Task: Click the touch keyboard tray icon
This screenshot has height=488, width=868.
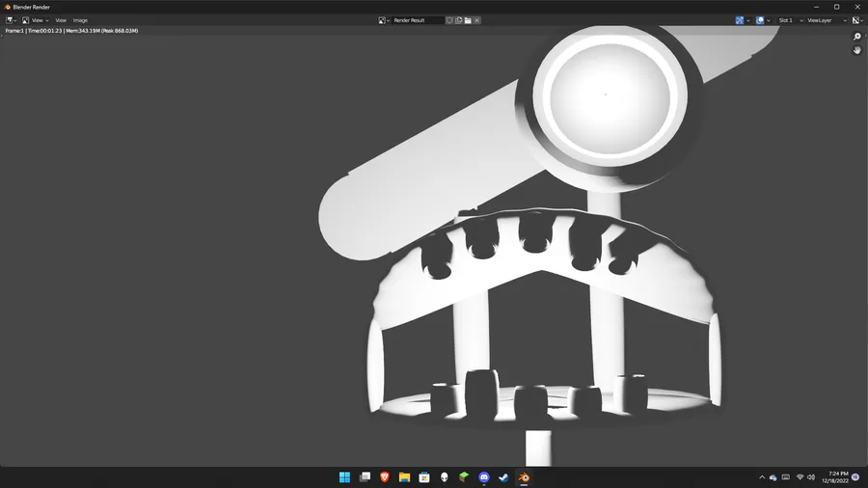Action: [785, 477]
